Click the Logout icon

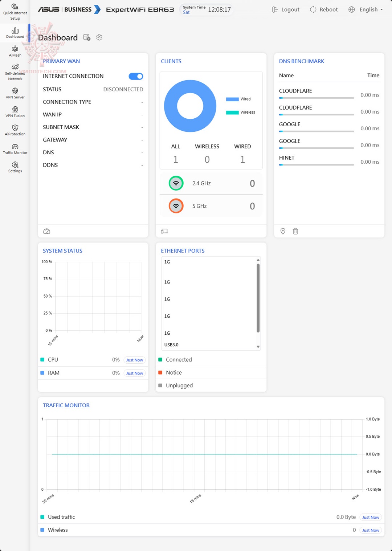[275, 9]
